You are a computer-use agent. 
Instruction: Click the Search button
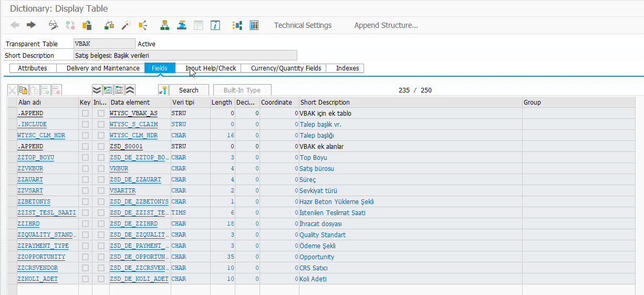189,90
